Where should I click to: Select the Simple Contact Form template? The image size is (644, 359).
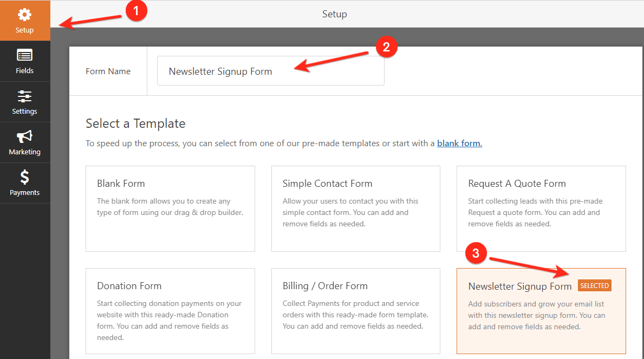pyautogui.click(x=355, y=208)
